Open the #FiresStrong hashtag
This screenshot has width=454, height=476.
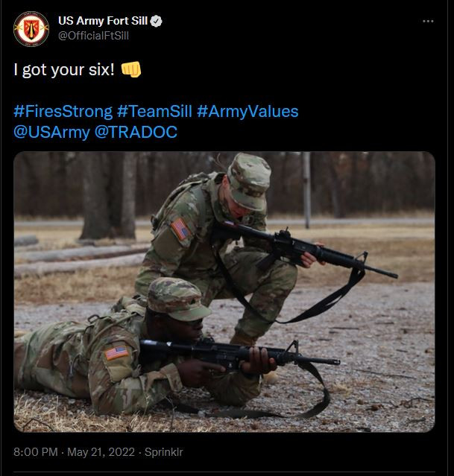coord(63,112)
